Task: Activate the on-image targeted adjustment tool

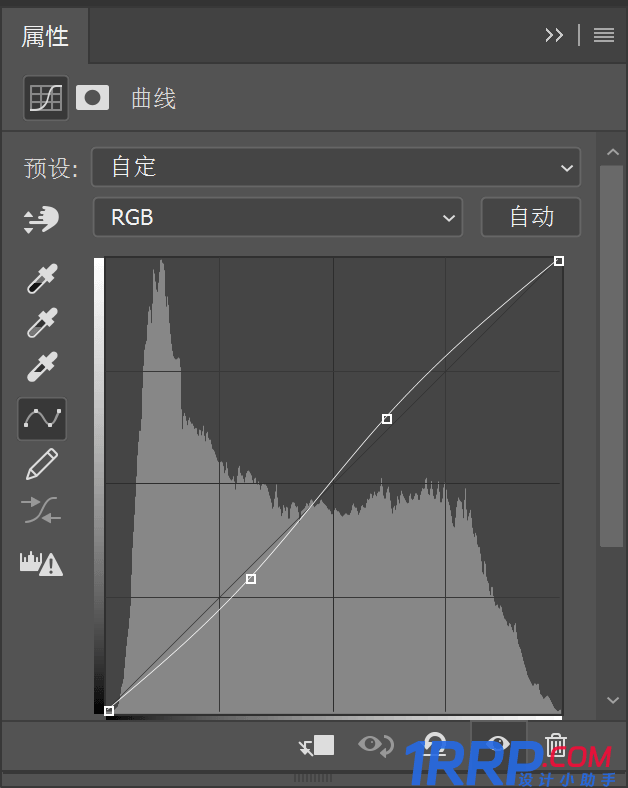Action: point(42,220)
